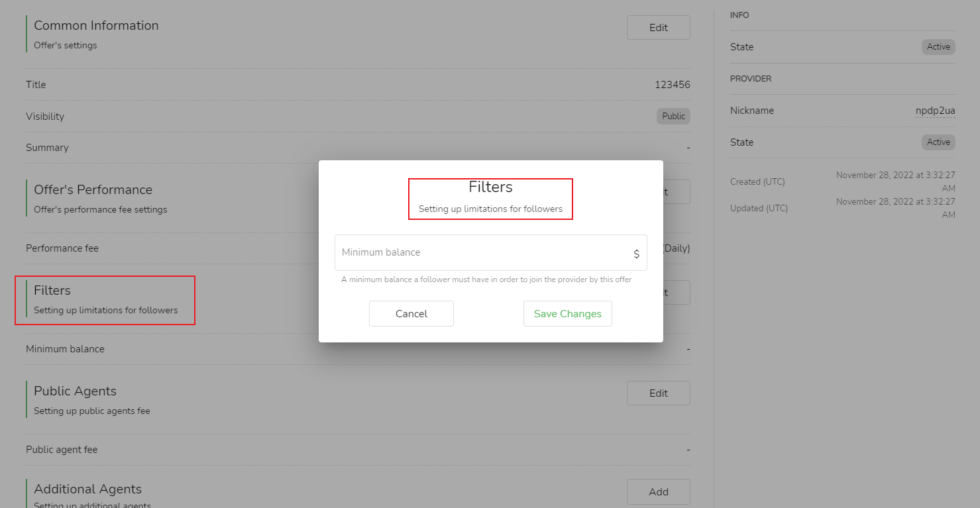Select the Active badge under the PROVIDER heading
980x508 pixels.
[x=938, y=142]
